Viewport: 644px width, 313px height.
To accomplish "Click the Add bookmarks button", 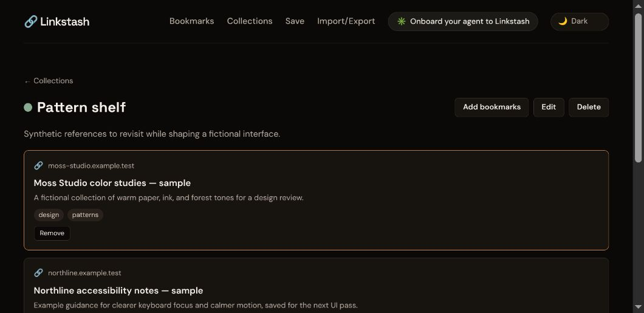I will (492, 107).
